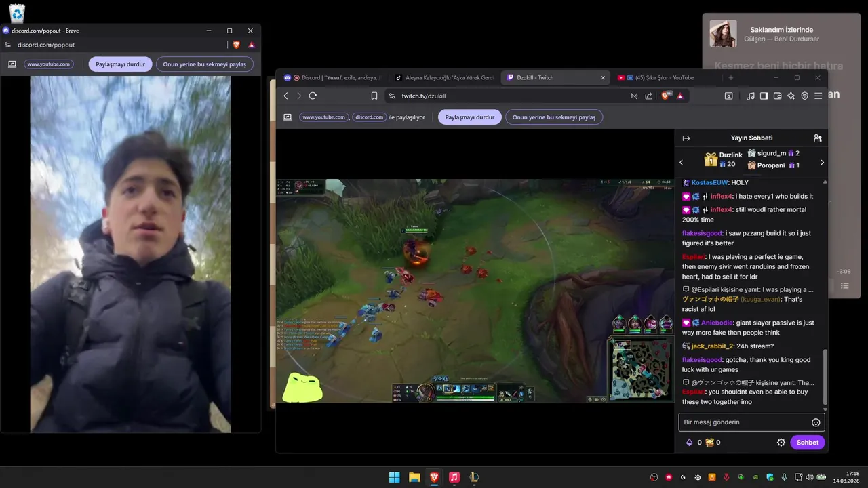The height and width of the screenshot is (488, 868).
Task: Bookmark the twitch.tv/dzukill page
Action: [374, 96]
